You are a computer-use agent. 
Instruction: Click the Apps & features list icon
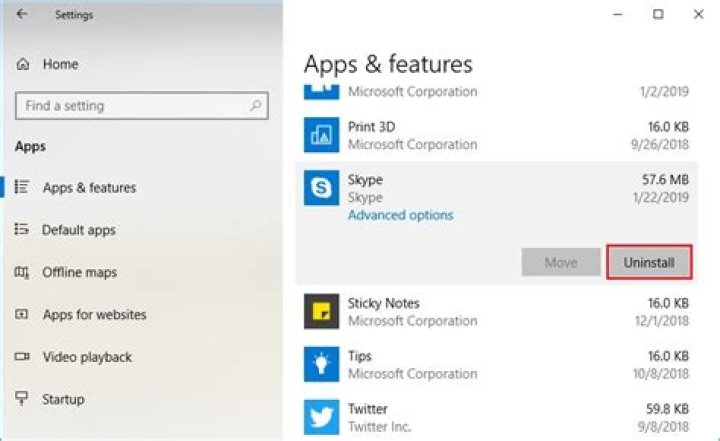click(x=22, y=187)
